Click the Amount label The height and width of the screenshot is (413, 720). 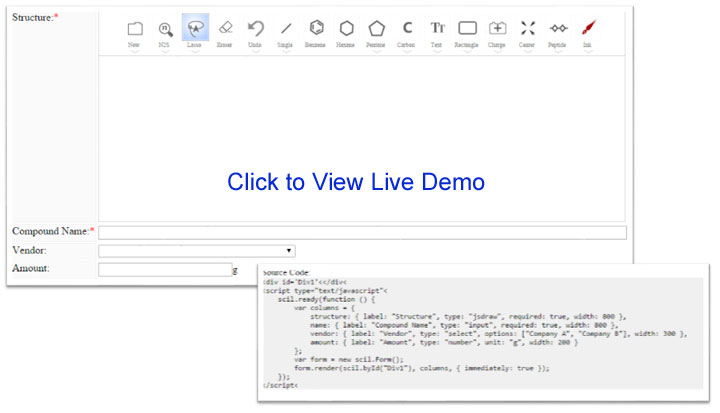point(31,268)
